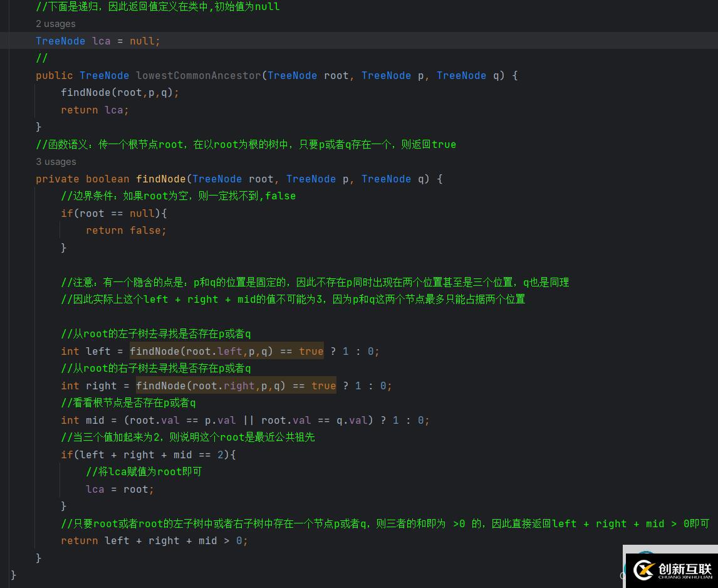Image resolution: width=718 pixels, height=588 pixels.
Task: Click the 创新互联 logo icon
Action: (x=643, y=570)
